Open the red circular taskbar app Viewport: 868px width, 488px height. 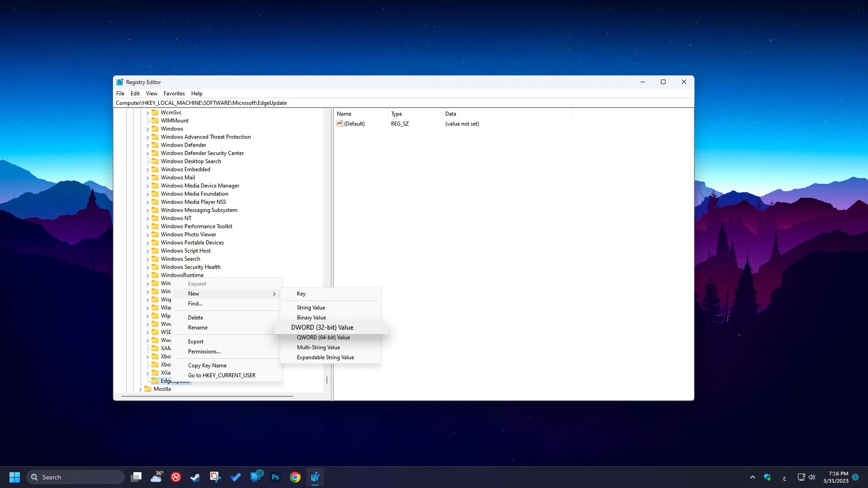[176, 477]
